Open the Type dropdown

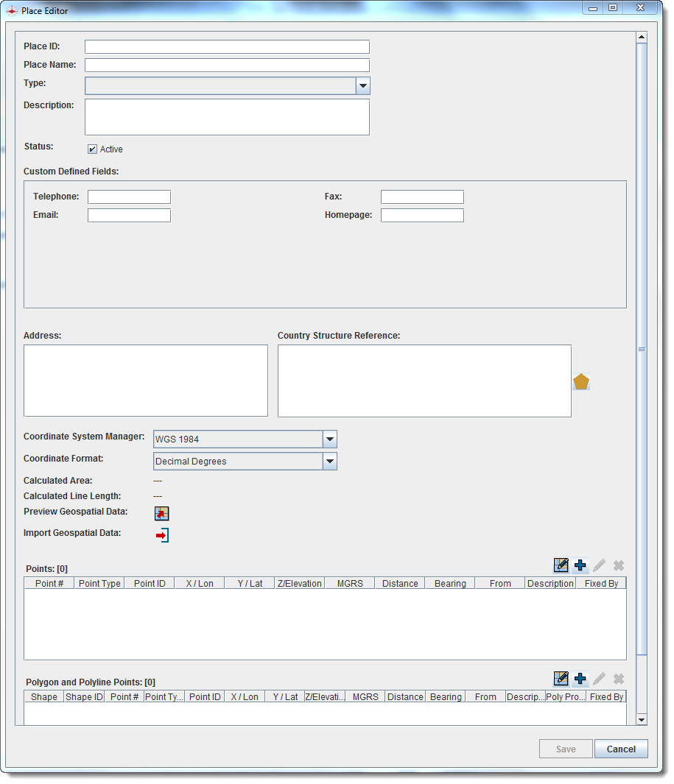(362, 86)
